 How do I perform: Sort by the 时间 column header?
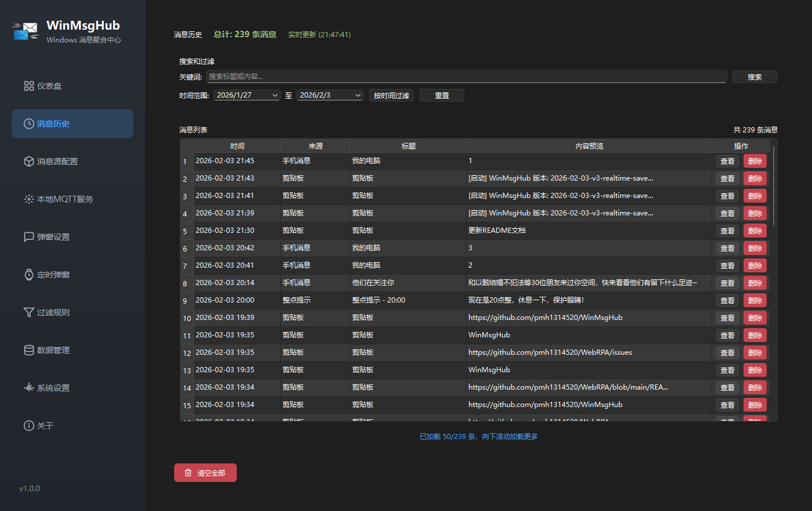[x=237, y=146]
